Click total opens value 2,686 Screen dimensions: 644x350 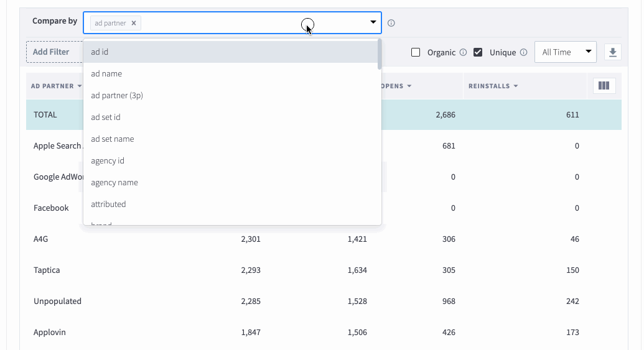coord(446,115)
